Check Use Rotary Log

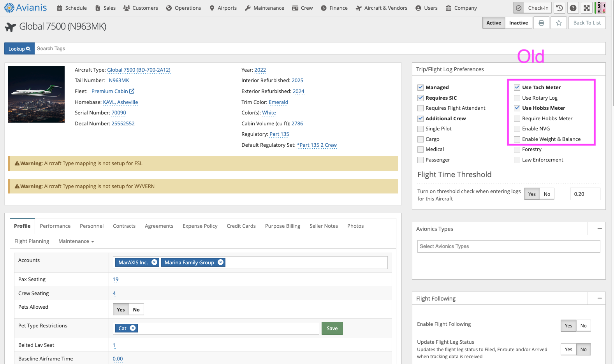[x=517, y=98]
